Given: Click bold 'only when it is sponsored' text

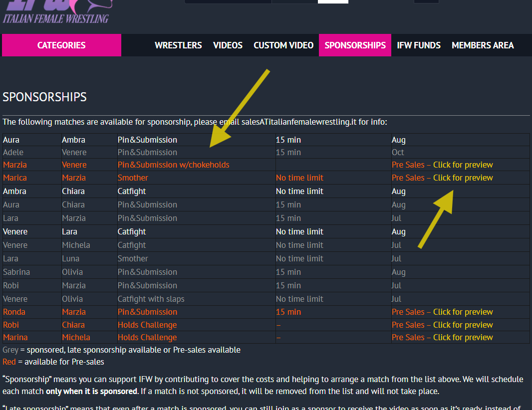Looking at the screenshot, I should pos(92,392).
